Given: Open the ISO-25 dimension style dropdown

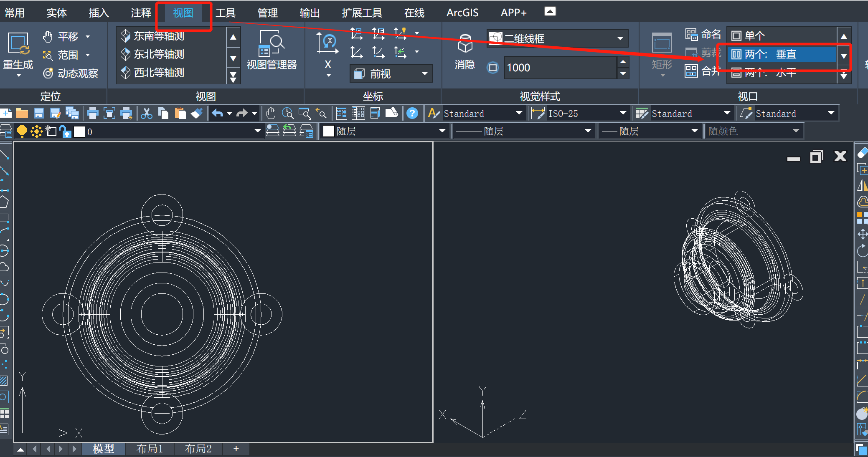Looking at the screenshot, I should point(623,113).
